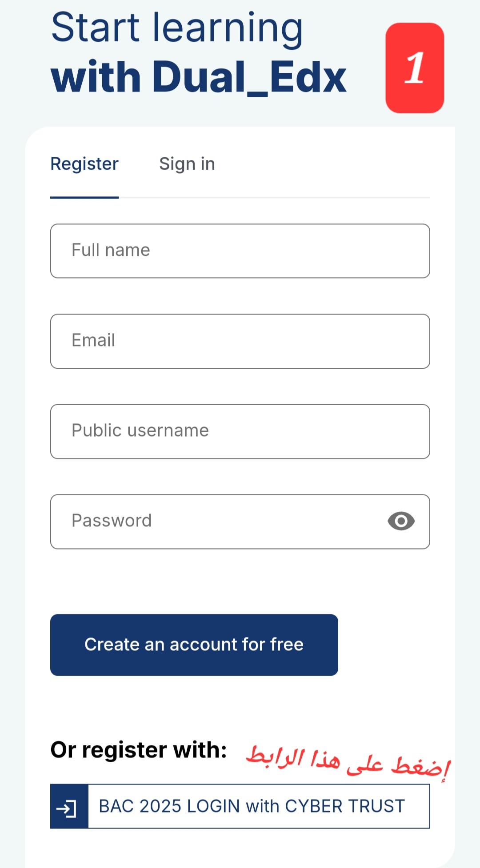Image resolution: width=480 pixels, height=868 pixels.
Task: Click the 'Full name' placeholder text
Action: (x=111, y=250)
